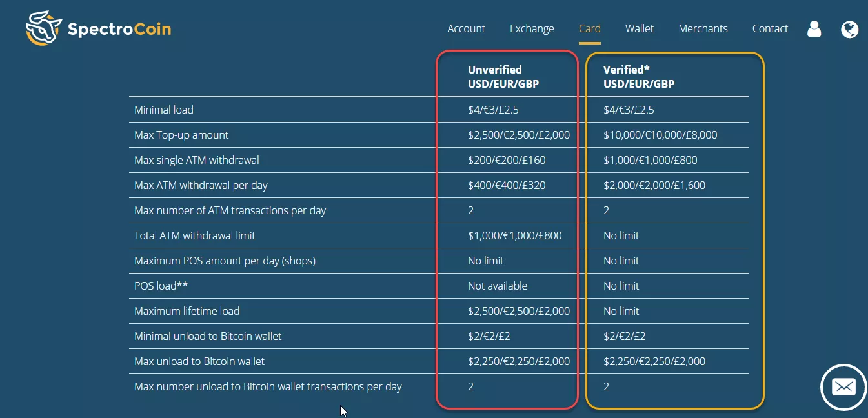Click Max unload to Bitcoin wallet label
The height and width of the screenshot is (418, 868).
[x=199, y=361]
